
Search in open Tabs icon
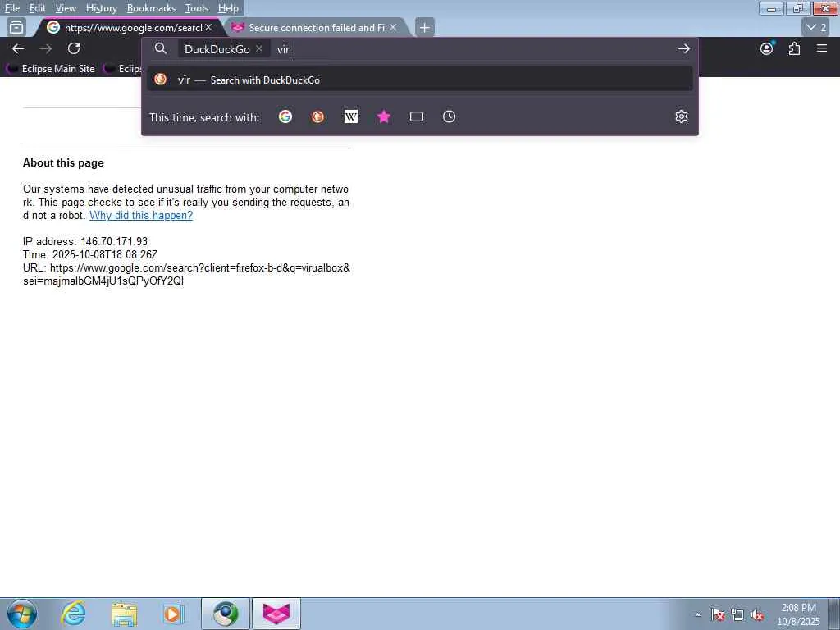point(417,116)
